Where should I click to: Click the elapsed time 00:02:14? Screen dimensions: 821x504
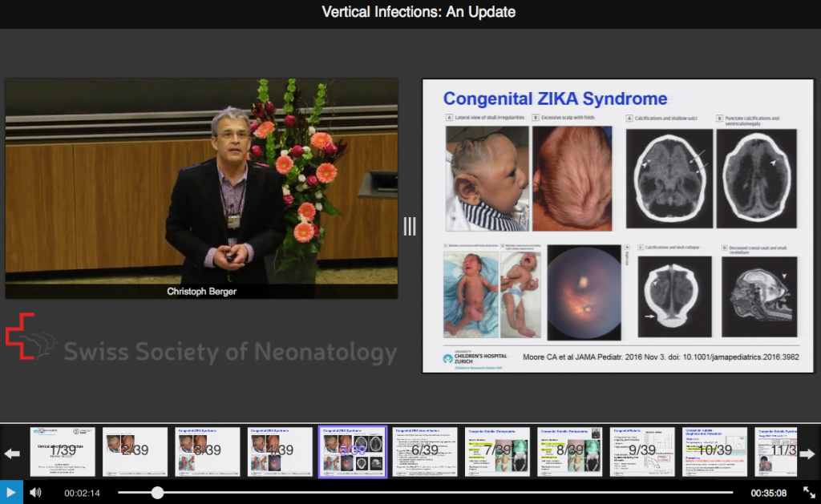[83, 493]
